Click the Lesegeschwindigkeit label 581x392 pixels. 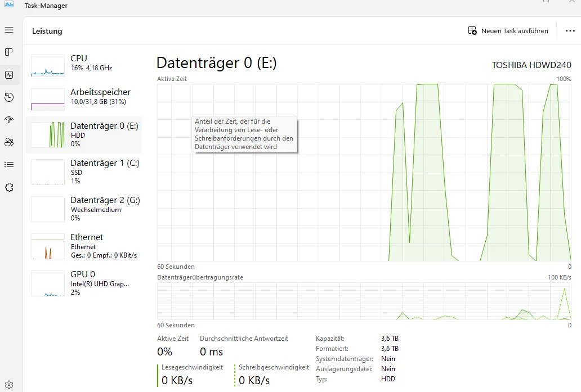(x=192, y=367)
